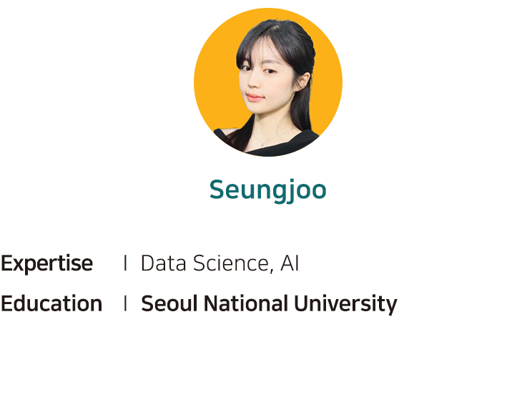Viewport: 532px width, 410px height.
Task: Open the Seoul National University link text
Action: (x=269, y=304)
